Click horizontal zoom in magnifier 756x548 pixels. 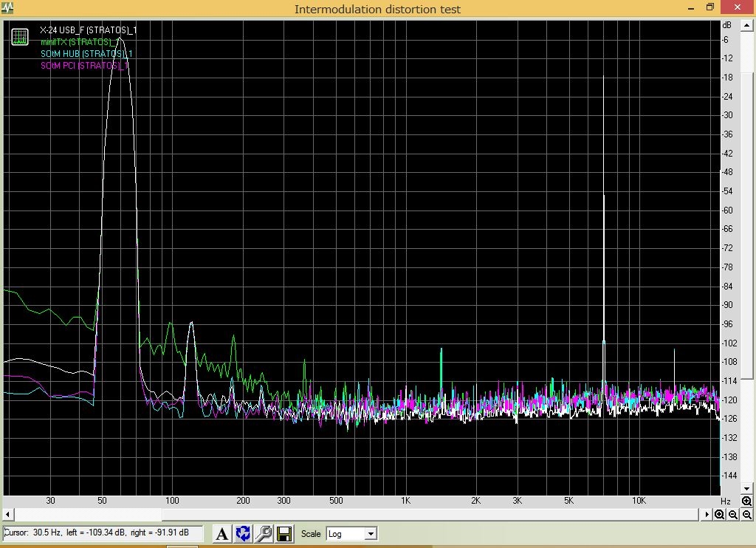tap(719, 515)
